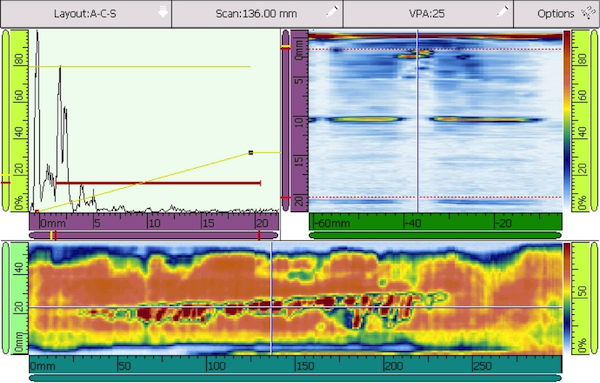Click the dark red indication near 60 mm in C-scan
This screenshot has width=600, height=383.
coord(145,314)
